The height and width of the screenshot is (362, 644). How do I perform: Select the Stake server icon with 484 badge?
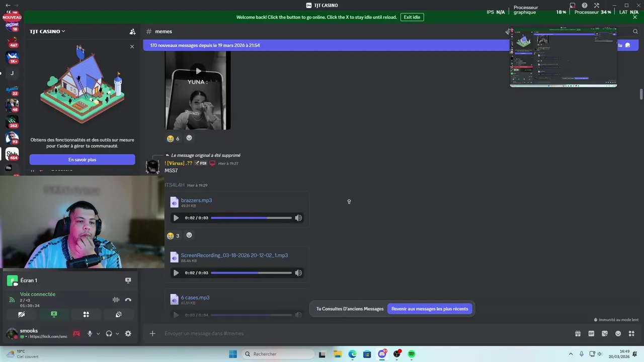point(12,154)
